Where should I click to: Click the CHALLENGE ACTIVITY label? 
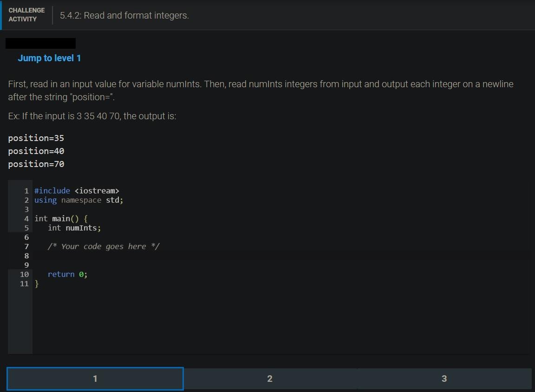[x=26, y=14]
